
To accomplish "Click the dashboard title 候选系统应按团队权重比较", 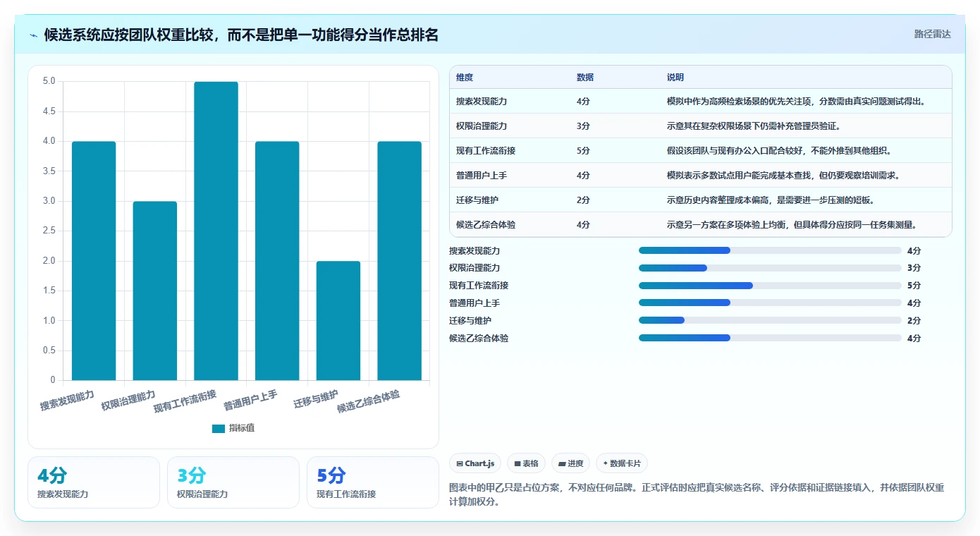I will pos(241,35).
